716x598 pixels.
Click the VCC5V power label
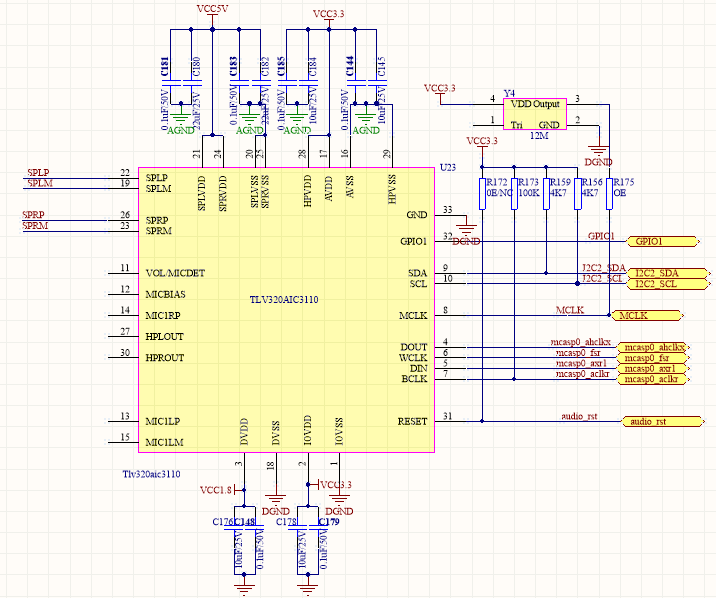pos(212,9)
